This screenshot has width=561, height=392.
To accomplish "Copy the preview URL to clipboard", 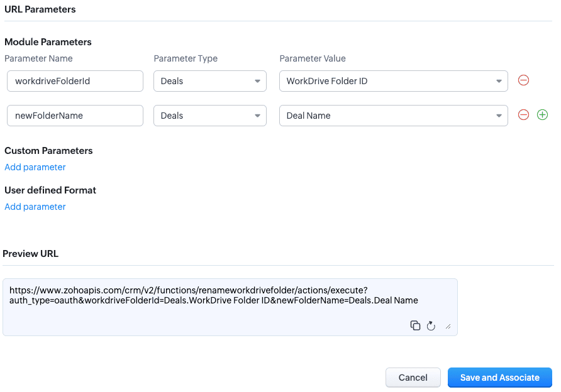I will point(415,325).
